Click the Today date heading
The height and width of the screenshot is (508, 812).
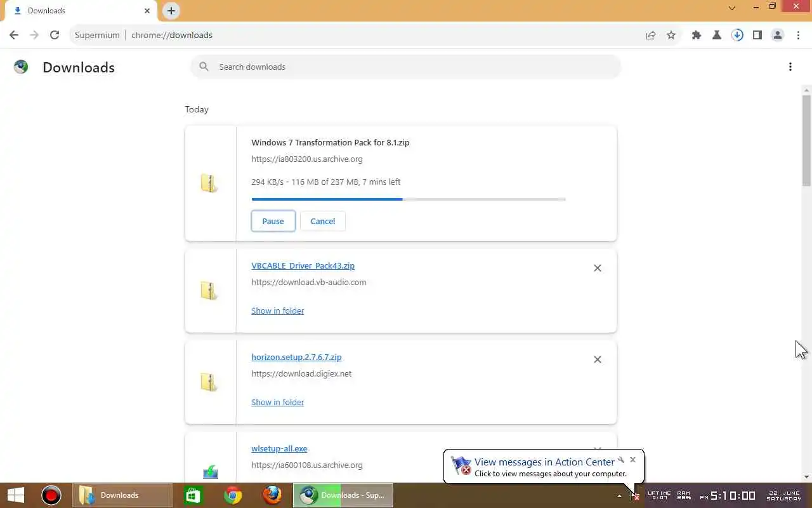pos(197,109)
